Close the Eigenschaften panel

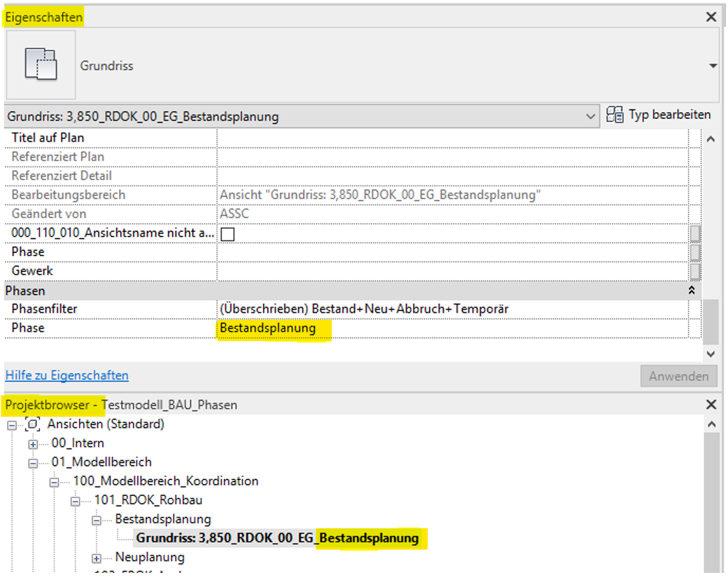pyautogui.click(x=711, y=17)
